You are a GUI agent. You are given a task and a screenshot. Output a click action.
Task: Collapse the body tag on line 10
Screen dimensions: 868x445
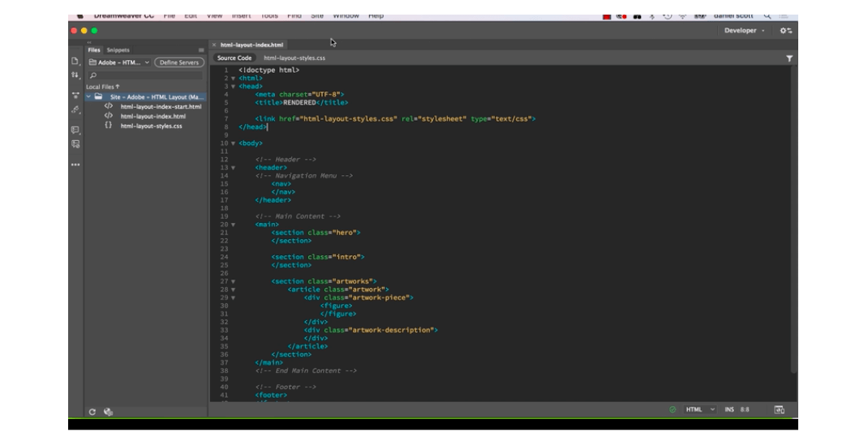click(x=233, y=143)
